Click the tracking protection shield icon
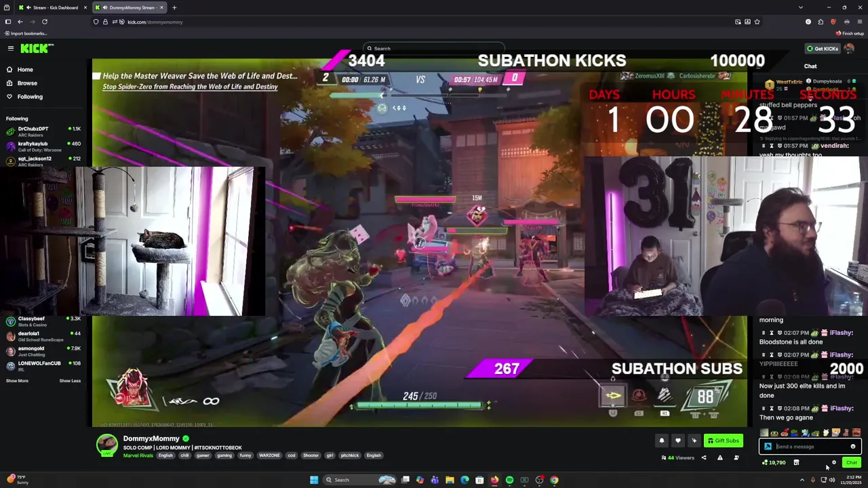Screen dimensions: 868x488 [96, 22]
